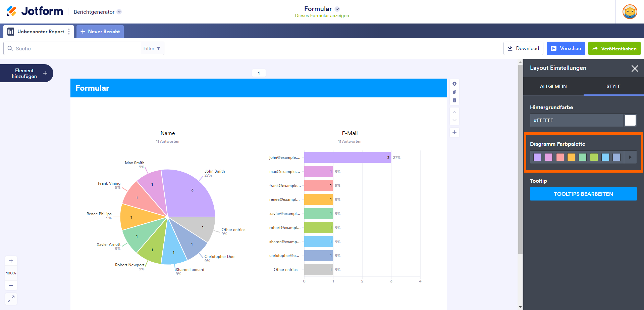Zoom in with the plus button
The height and width of the screenshot is (310, 644).
11,261
